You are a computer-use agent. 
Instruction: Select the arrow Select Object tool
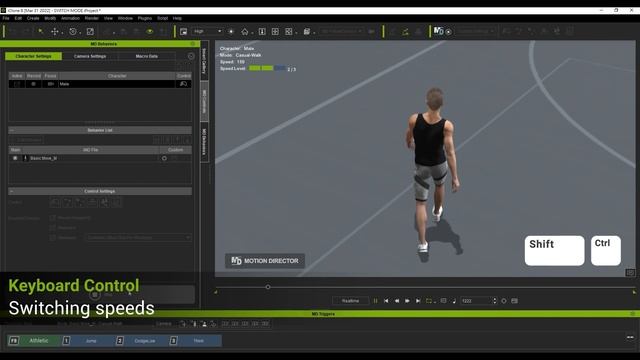(41, 31)
